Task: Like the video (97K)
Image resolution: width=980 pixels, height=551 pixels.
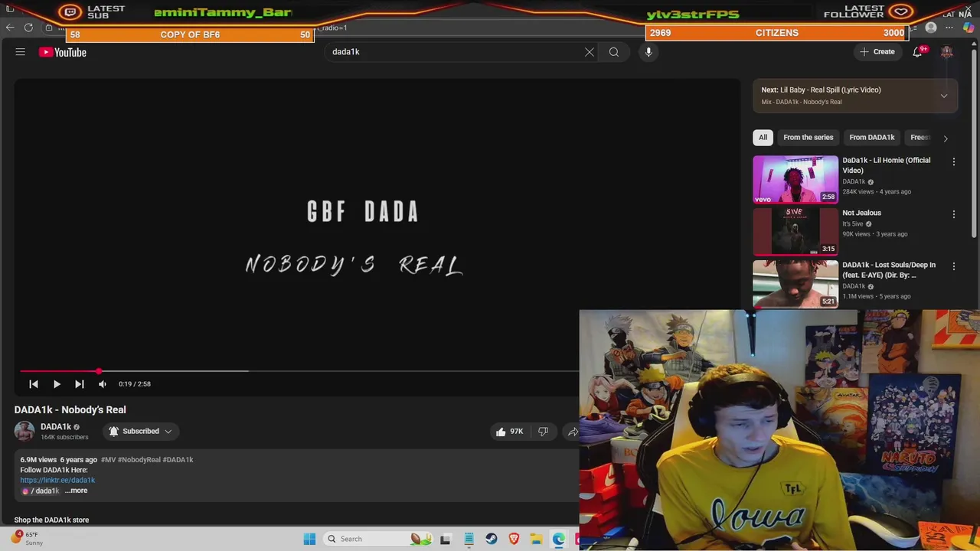Action: pos(509,432)
